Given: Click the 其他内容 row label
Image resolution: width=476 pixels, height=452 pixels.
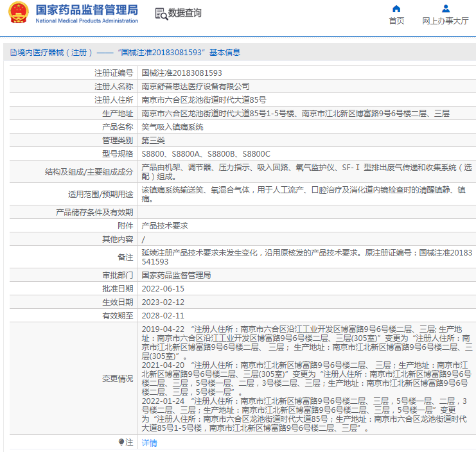Looking at the screenshot, I should point(118,239).
